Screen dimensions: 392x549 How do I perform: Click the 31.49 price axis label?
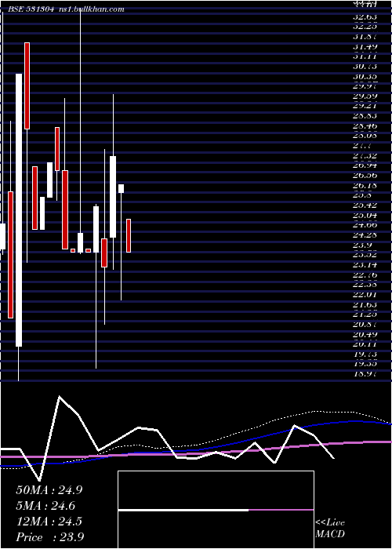click(365, 46)
